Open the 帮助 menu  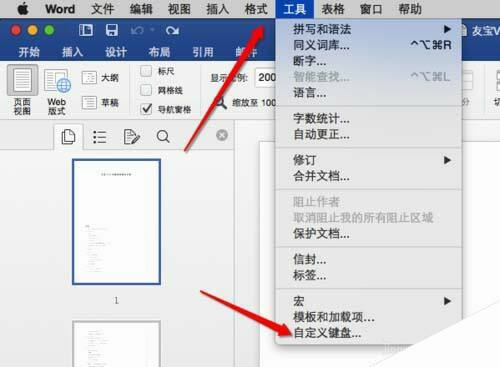[410, 9]
